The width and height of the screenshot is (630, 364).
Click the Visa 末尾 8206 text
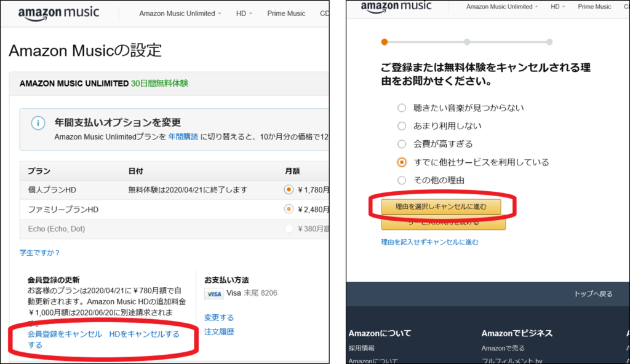pos(252,293)
